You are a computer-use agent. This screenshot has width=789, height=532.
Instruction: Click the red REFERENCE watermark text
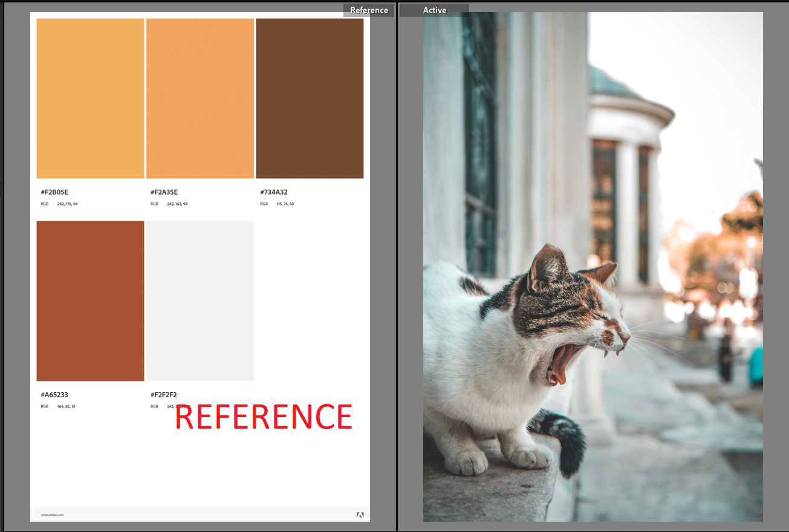point(262,417)
